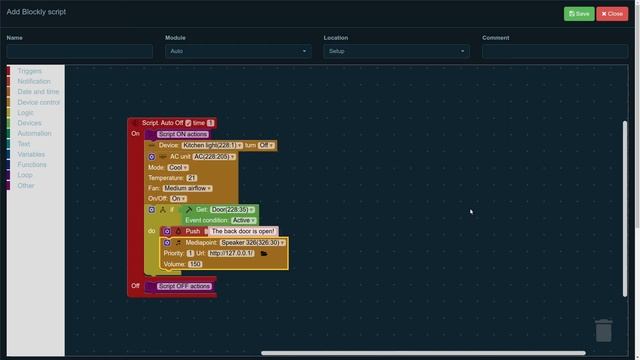The image size is (640, 360).
Task: Click the branch icon on the if block
Action: [x=163, y=210]
